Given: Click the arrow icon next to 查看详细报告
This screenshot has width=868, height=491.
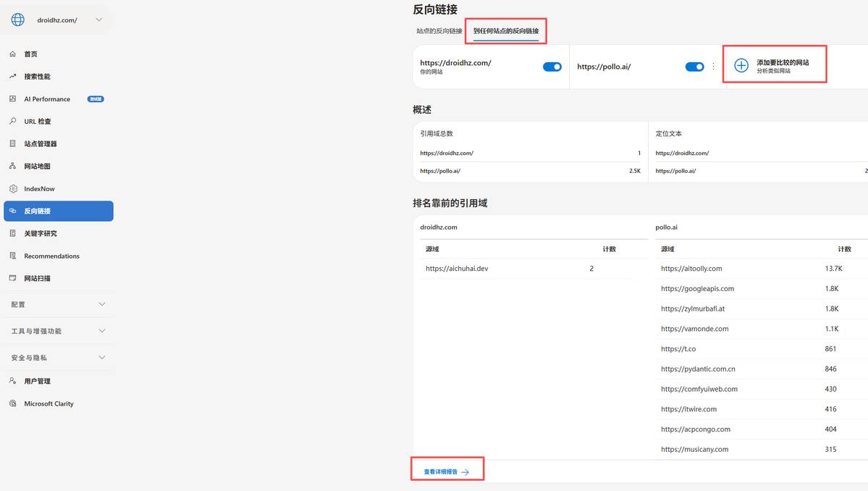Looking at the screenshot, I should click(x=465, y=472).
